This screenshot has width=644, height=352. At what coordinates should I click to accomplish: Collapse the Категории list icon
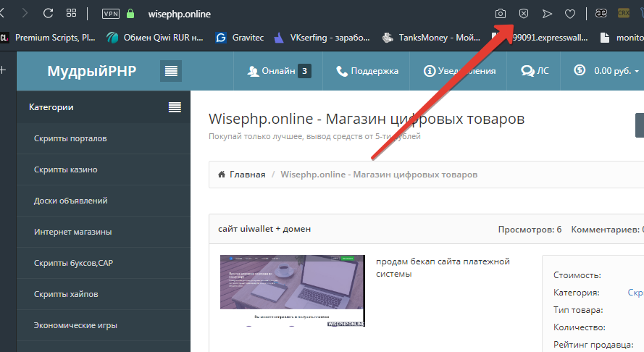coord(175,107)
